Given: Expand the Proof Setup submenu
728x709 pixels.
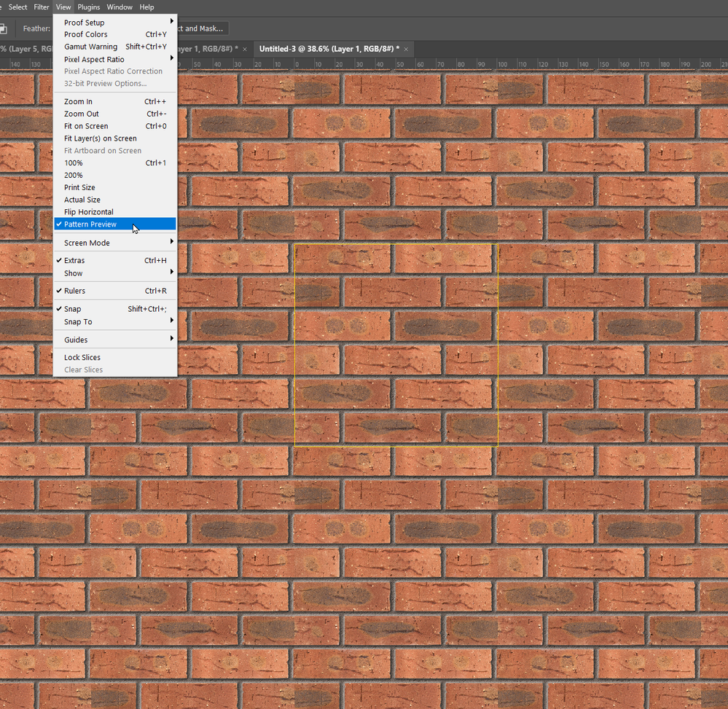Looking at the screenshot, I should click(x=115, y=23).
